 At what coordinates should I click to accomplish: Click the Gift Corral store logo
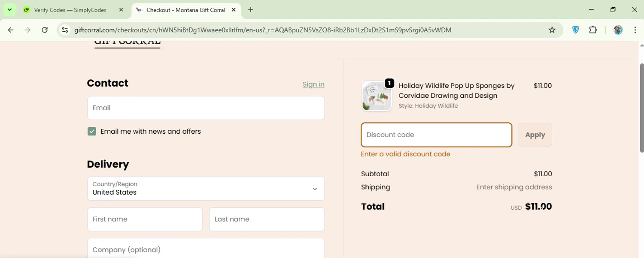[x=127, y=44]
